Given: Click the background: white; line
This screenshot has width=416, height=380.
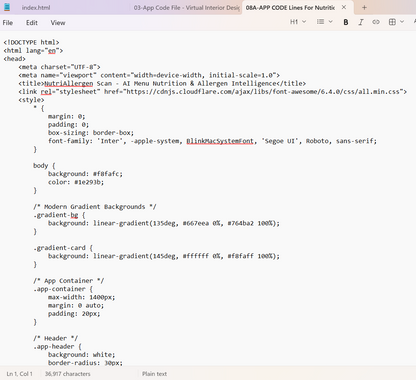Looking at the screenshot, I should point(82,355).
